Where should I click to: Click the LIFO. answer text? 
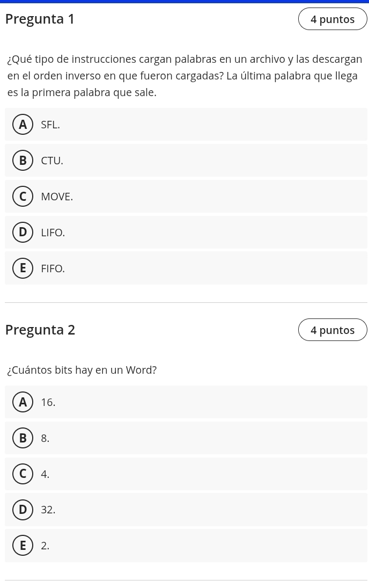point(53,233)
